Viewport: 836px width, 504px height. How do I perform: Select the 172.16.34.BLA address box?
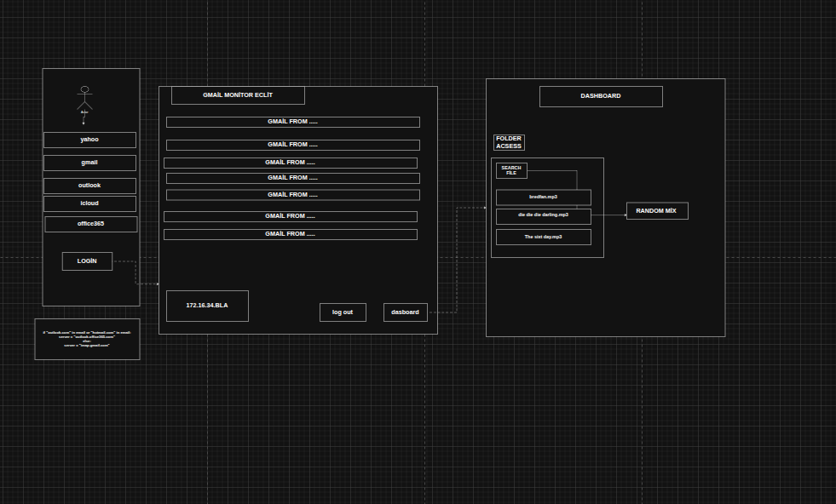pyautogui.click(x=207, y=306)
